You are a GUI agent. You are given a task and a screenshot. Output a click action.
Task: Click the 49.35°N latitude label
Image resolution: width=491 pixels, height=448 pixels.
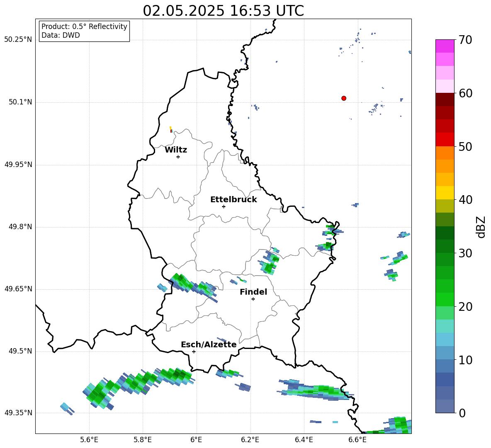click(x=18, y=413)
